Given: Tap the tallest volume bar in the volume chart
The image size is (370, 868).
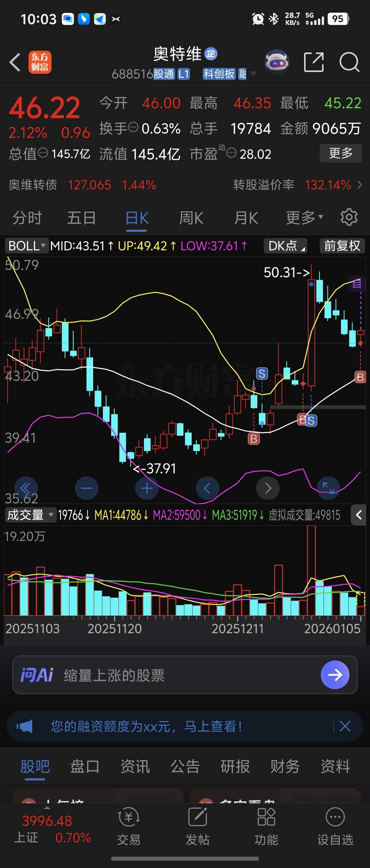Looking at the screenshot, I should (311, 570).
